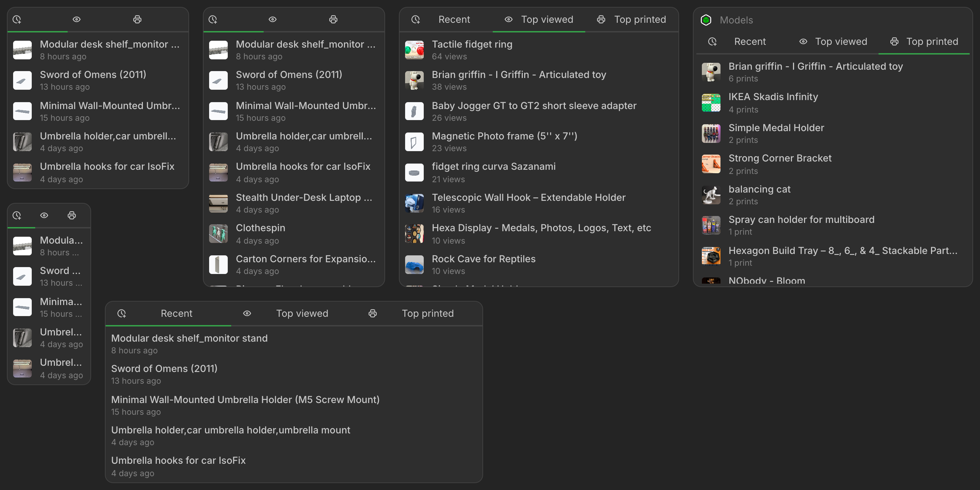The width and height of the screenshot is (980, 490).
Task: Click the printer icon beside Top printed in the thumbnail-less panel
Action: coord(373,313)
